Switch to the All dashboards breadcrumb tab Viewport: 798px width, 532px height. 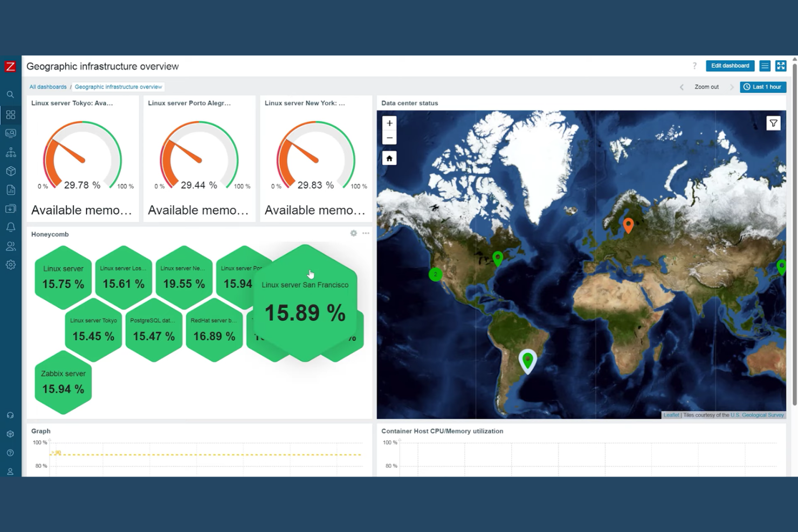coord(48,87)
